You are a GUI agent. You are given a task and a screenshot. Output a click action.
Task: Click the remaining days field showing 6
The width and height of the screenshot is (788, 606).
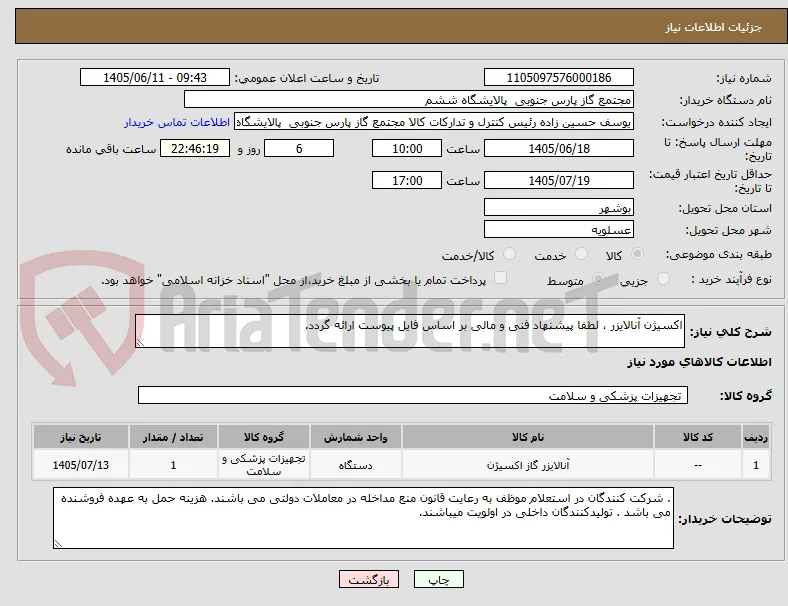point(299,148)
